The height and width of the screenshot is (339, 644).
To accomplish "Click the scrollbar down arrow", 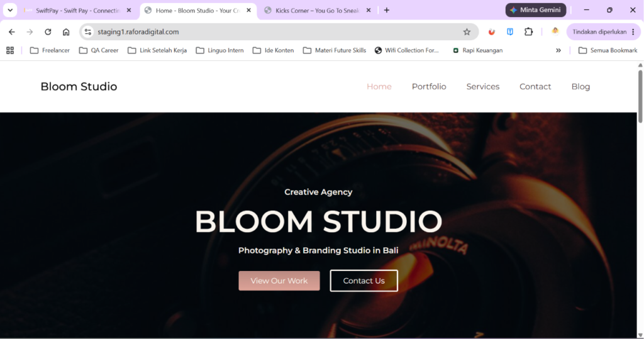I will [x=640, y=335].
